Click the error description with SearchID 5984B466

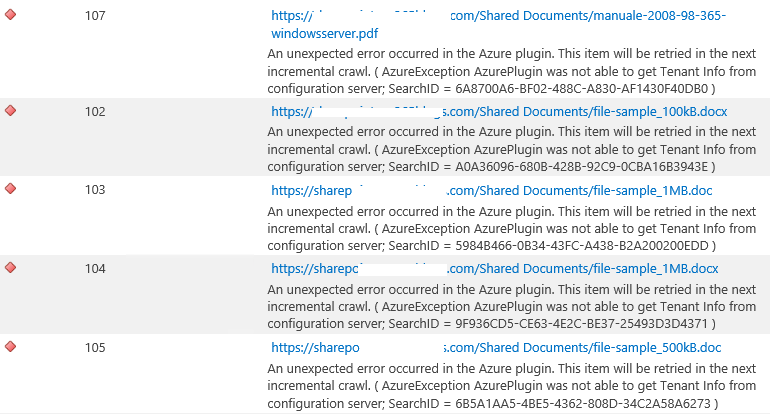512,227
